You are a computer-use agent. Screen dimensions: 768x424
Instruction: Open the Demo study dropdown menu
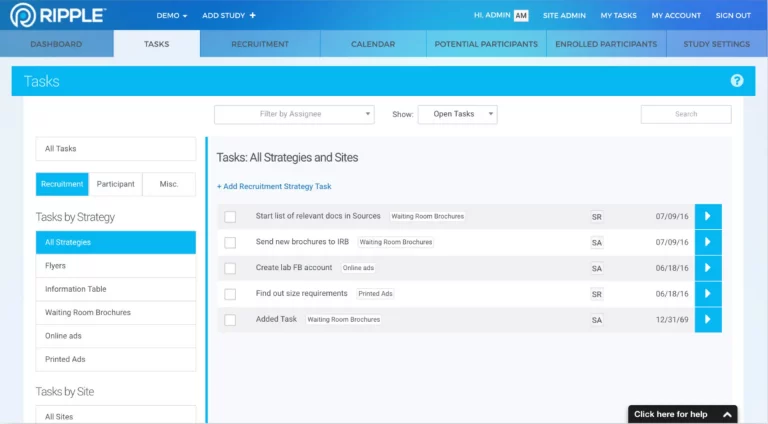coord(172,16)
